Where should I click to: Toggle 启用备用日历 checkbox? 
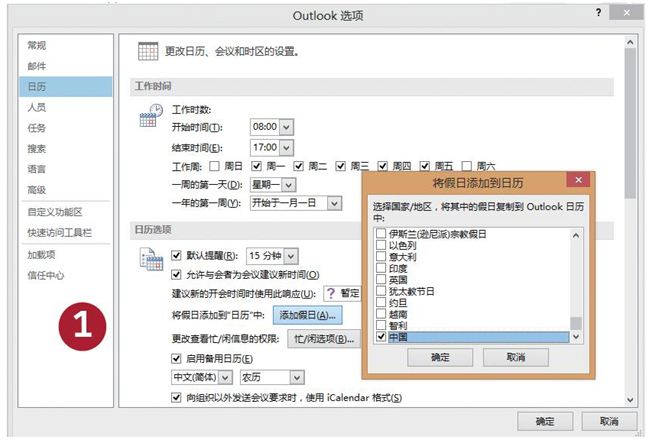[x=176, y=358]
